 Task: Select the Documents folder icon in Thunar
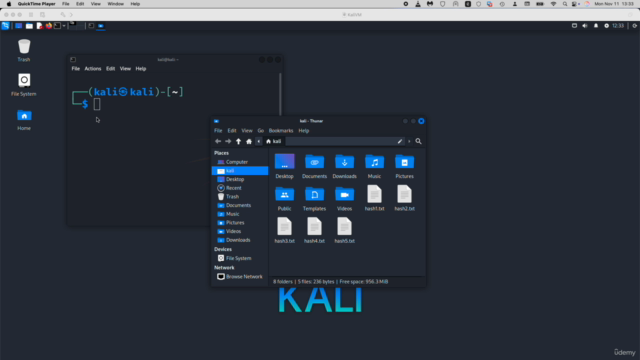click(314, 162)
